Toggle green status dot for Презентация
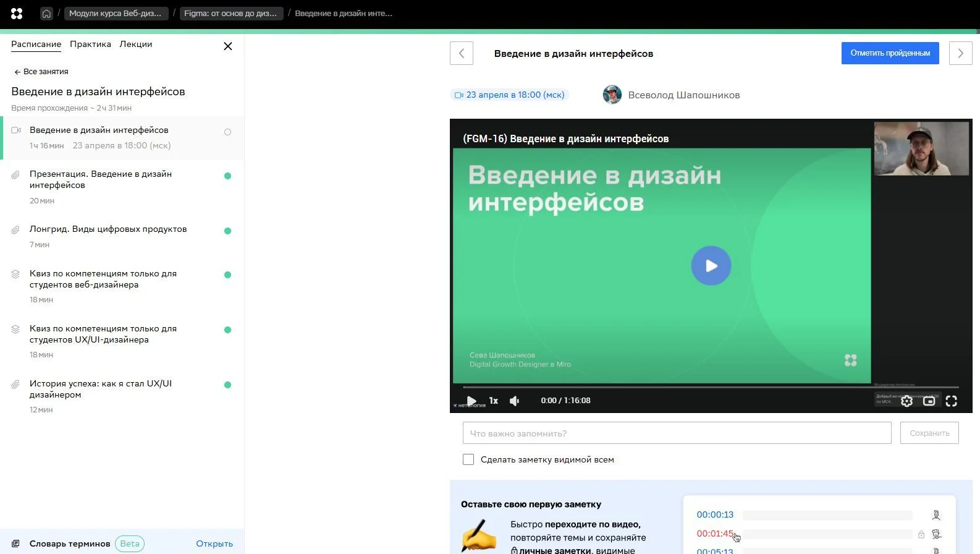 pyautogui.click(x=227, y=176)
